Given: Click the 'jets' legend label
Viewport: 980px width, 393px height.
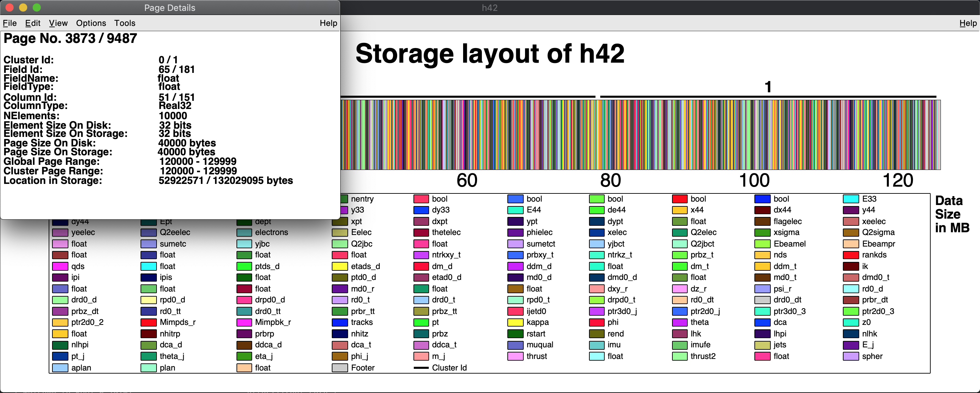Looking at the screenshot, I should tap(780, 345).
